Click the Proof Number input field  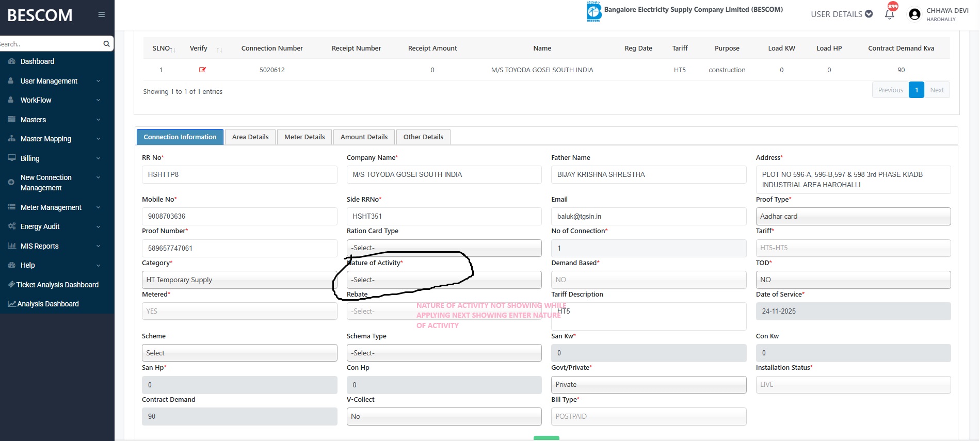(x=239, y=248)
